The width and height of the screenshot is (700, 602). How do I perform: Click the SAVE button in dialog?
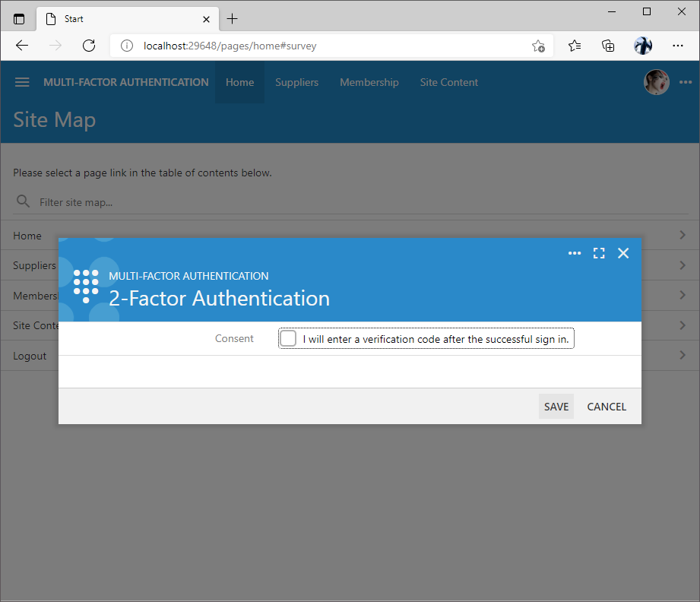(x=556, y=407)
